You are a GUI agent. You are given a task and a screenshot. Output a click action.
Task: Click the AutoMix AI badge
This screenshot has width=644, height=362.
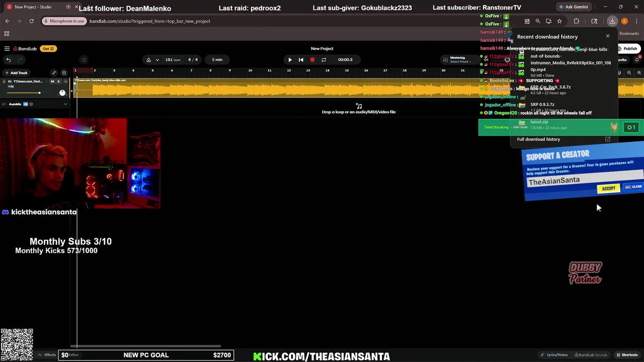26,104
